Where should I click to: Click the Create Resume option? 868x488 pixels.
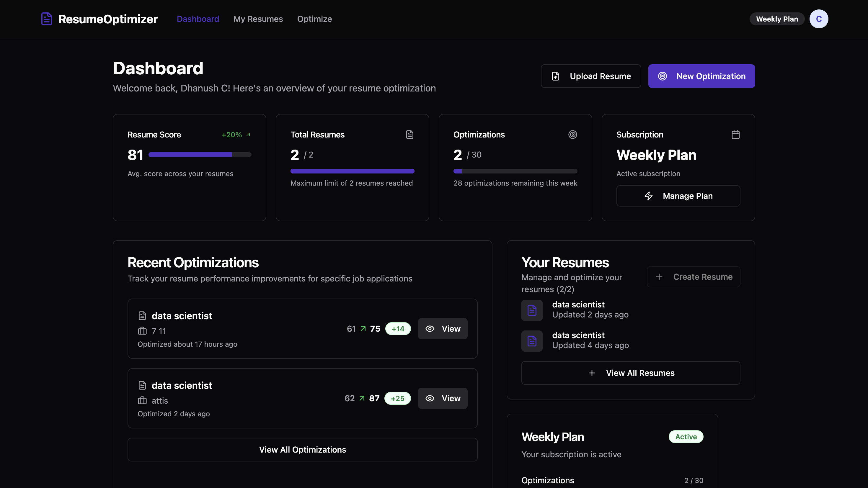[694, 276]
